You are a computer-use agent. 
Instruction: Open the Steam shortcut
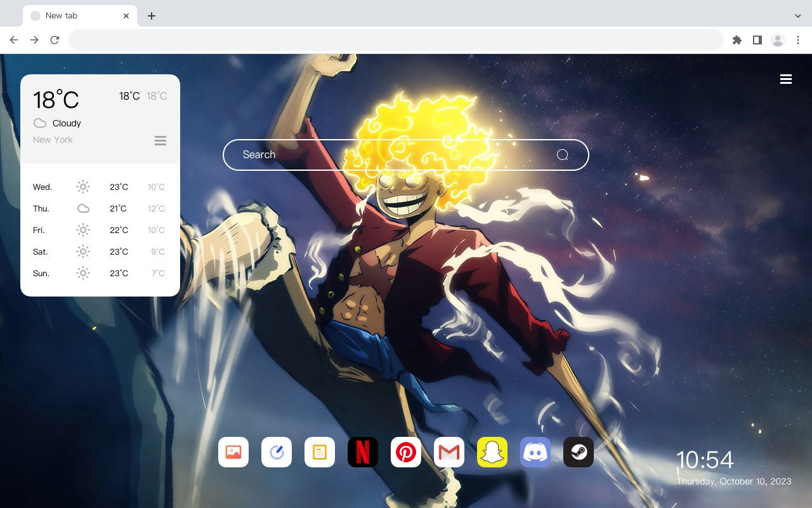point(579,452)
